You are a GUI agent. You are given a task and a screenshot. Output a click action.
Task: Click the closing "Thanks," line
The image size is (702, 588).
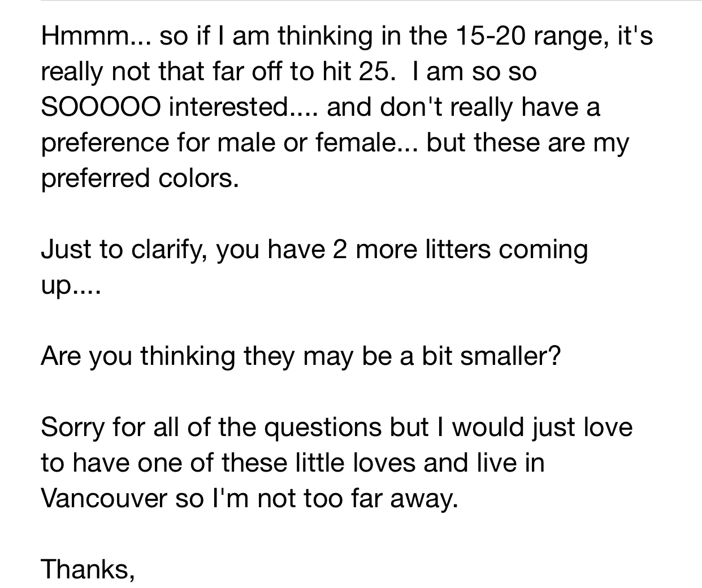[x=88, y=568]
